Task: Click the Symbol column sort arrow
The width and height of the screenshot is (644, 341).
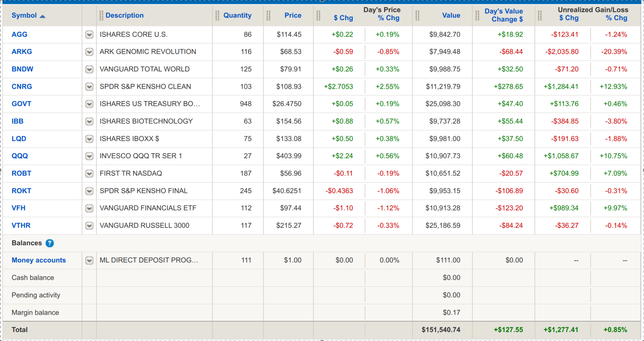Action: [42, 16]
